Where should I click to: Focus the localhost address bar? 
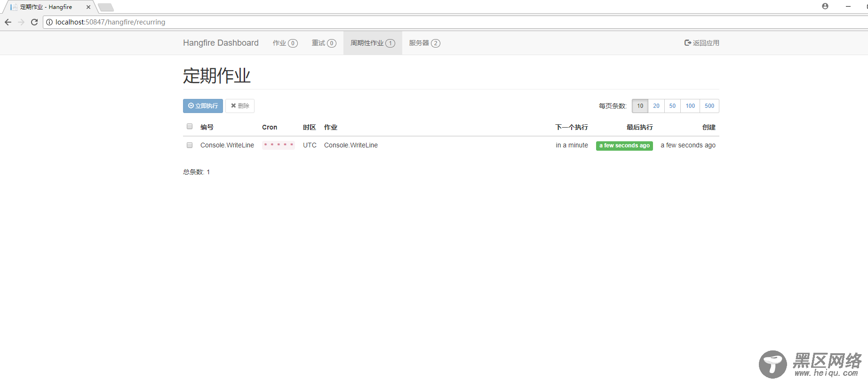(x=456, y=22)
